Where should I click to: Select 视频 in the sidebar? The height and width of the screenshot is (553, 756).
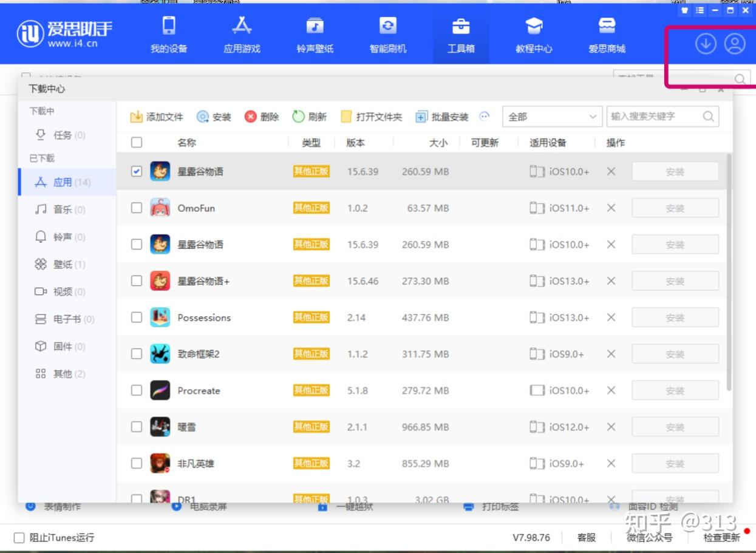coord(67,291)
